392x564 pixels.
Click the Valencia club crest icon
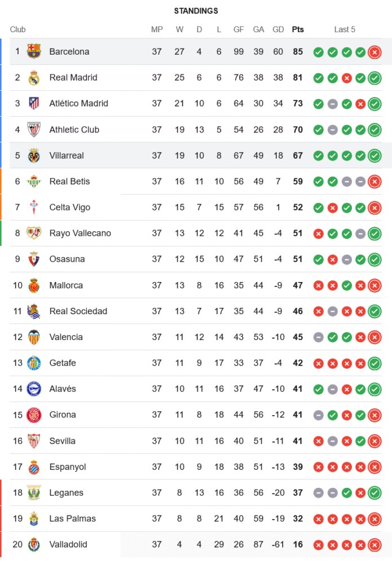(34, 337)
